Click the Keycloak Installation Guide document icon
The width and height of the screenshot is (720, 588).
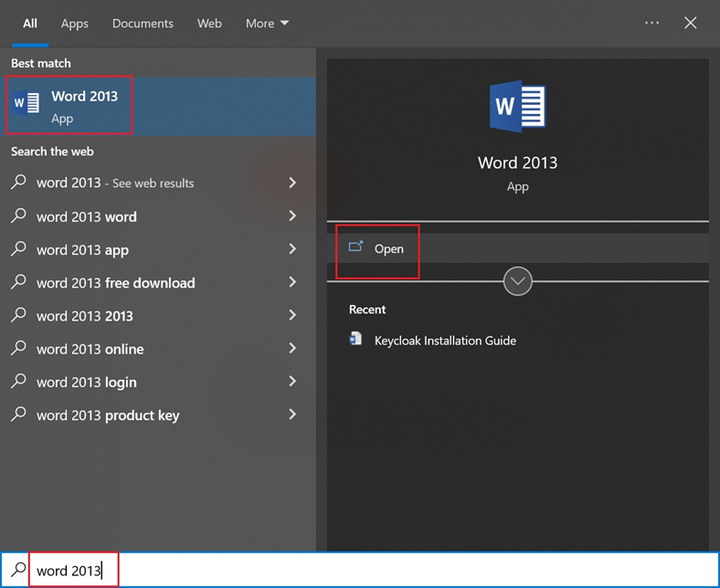coord(355,339)
